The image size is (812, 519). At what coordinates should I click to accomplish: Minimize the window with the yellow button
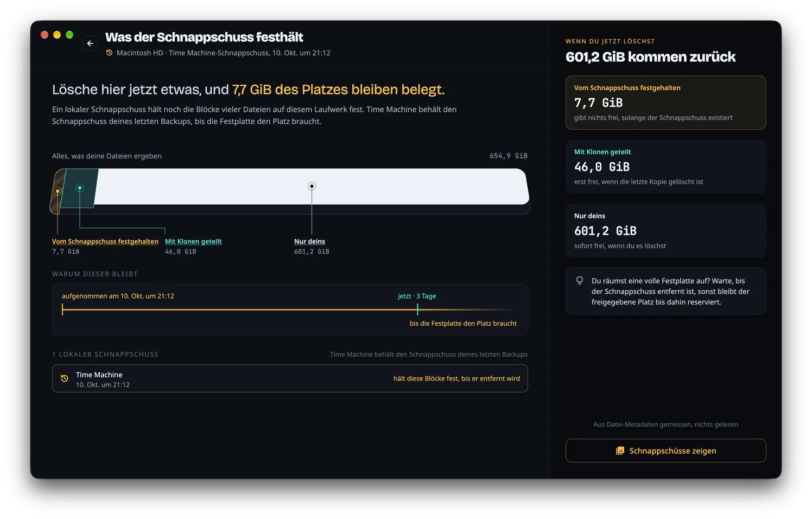point(57,35)
